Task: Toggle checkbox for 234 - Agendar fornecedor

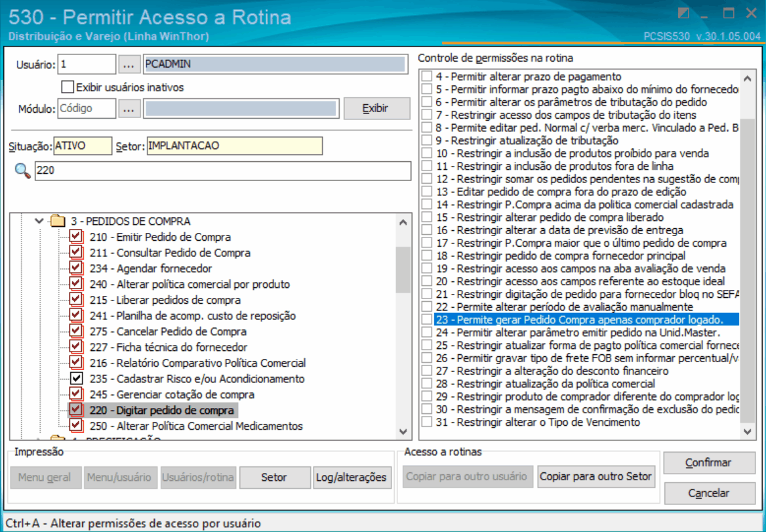Action: 75,268
